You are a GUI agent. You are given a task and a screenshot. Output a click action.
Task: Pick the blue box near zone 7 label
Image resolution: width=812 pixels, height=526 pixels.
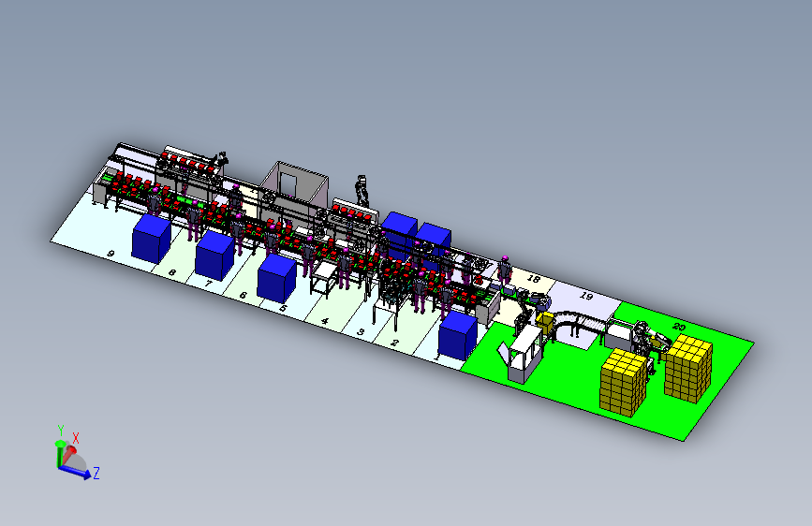click(214, 256)
